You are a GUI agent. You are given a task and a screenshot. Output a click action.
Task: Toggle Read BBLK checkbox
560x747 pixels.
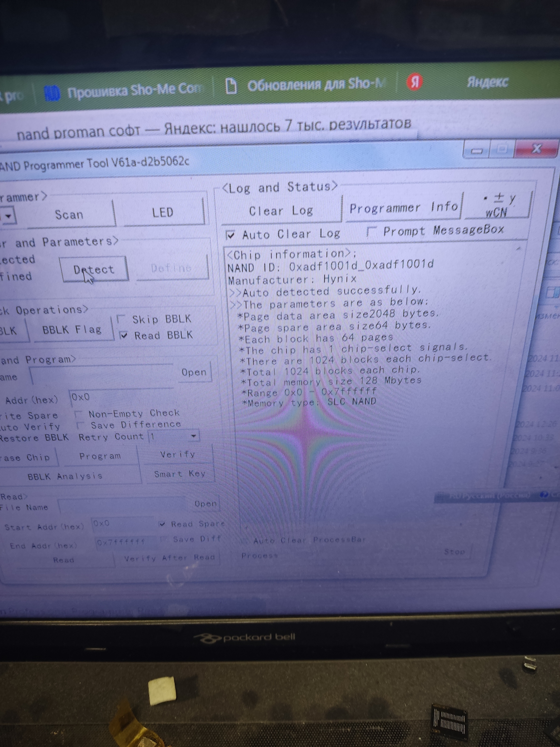pyautogui.click(x=124, y=335)
